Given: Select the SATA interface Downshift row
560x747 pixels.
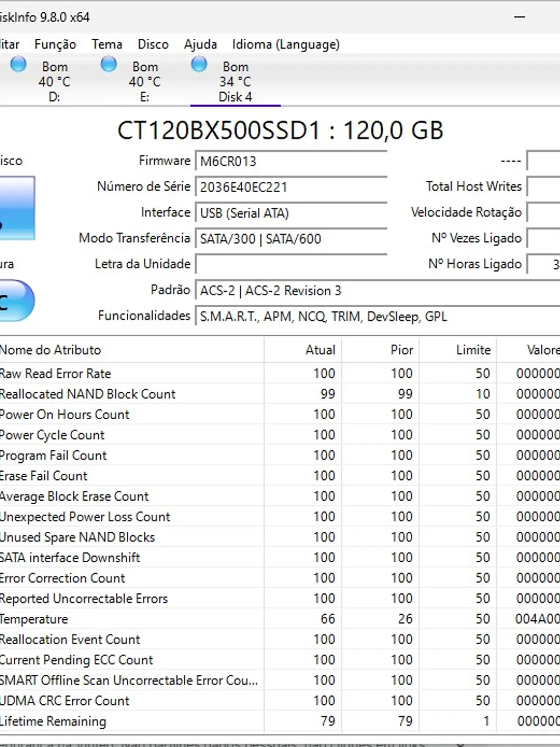Looking at the screenshot, I should (x=280, y=558).
